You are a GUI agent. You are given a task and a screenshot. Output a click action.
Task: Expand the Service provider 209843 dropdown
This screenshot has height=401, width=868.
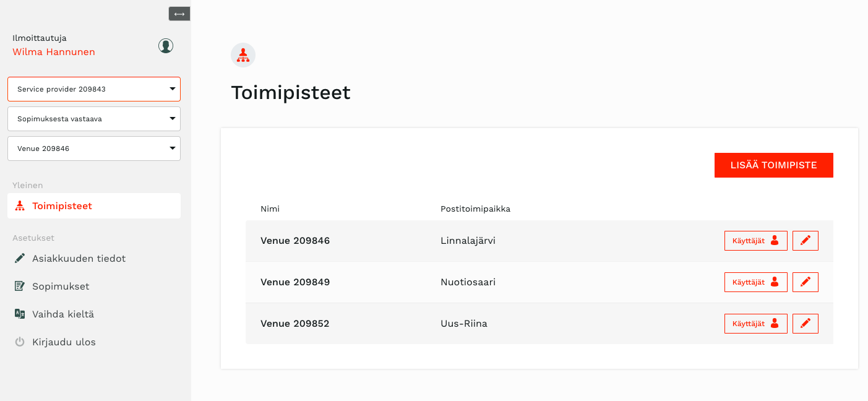click(x=94, y=89)
